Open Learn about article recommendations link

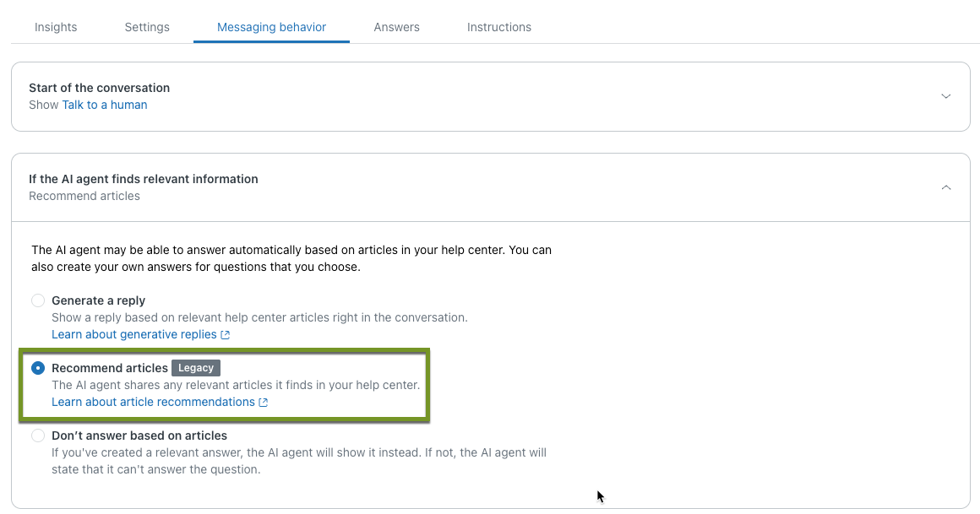tap(153, 402)
